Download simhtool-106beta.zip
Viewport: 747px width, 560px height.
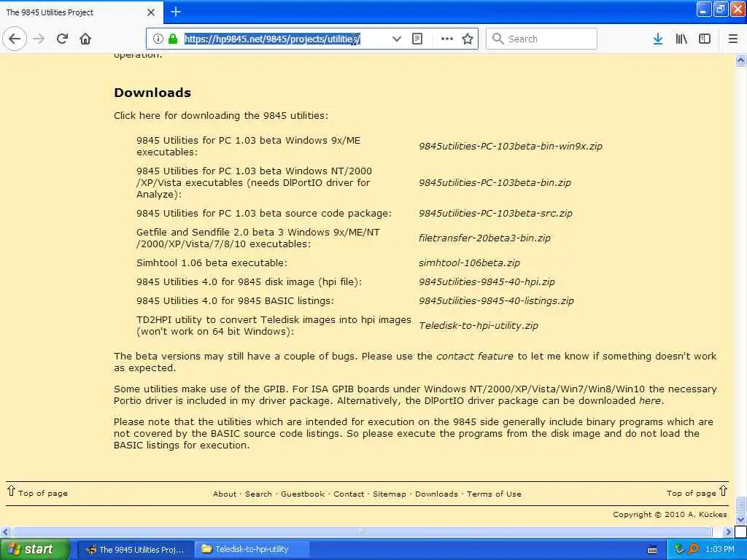click(x=469, y=262)
